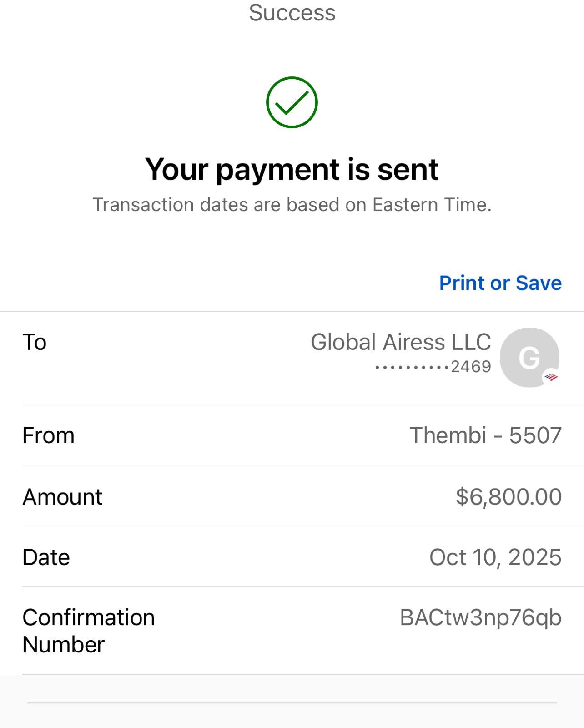Click the $6,800.00 amount value

point(508,496)
